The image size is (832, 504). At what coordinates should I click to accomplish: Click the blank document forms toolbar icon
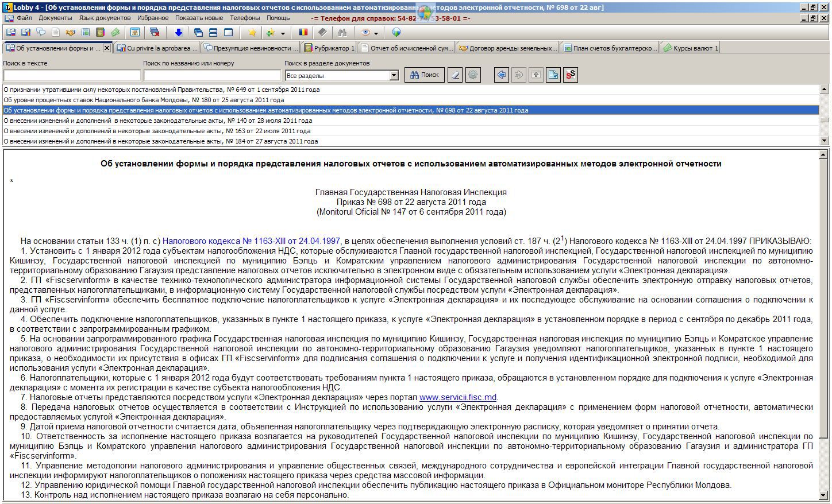coord(56,33)
